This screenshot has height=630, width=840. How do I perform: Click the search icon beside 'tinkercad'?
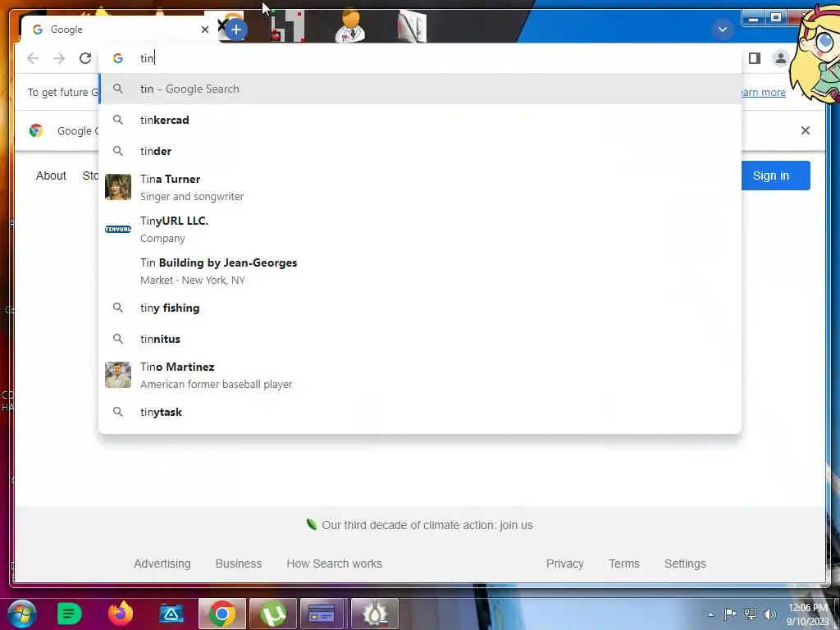(118, 120)
